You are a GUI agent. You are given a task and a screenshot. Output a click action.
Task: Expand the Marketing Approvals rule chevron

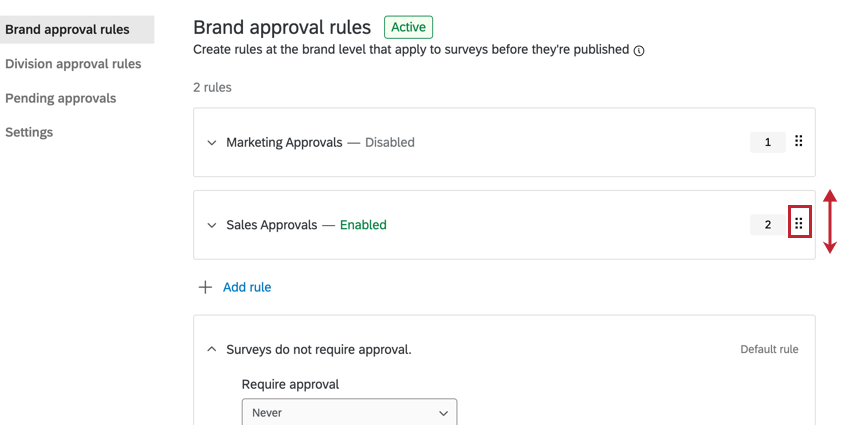click(x=211, y=142)
